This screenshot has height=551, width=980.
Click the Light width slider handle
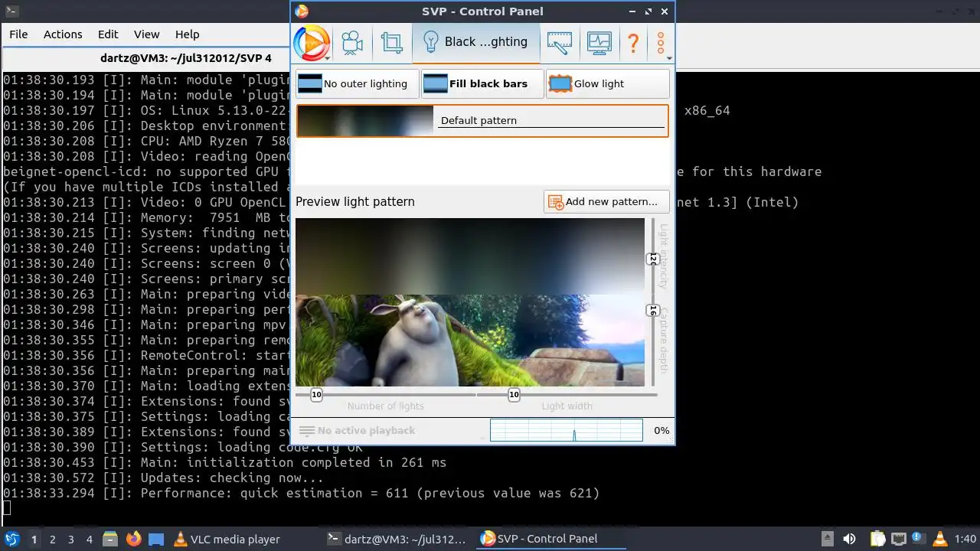coord(514,395)
